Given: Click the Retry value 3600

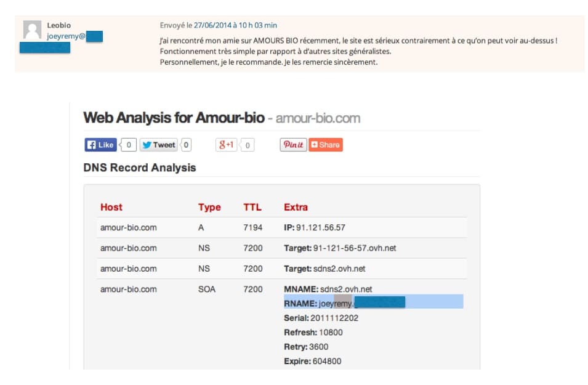Looking at the screenshot, I should coord(319,347).
